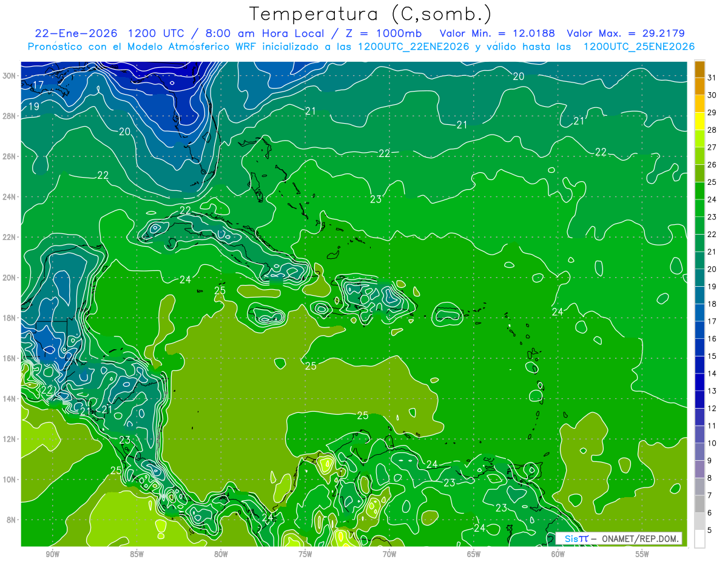Click the contour label 19 on the map
This screenshot has width=728, height=562.
[34, 107]
